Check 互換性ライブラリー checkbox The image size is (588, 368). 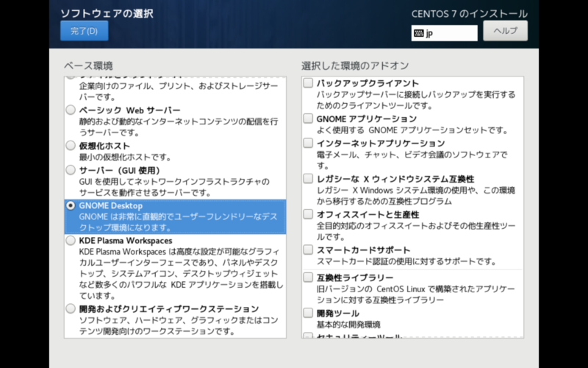click(x=308, y=277)
